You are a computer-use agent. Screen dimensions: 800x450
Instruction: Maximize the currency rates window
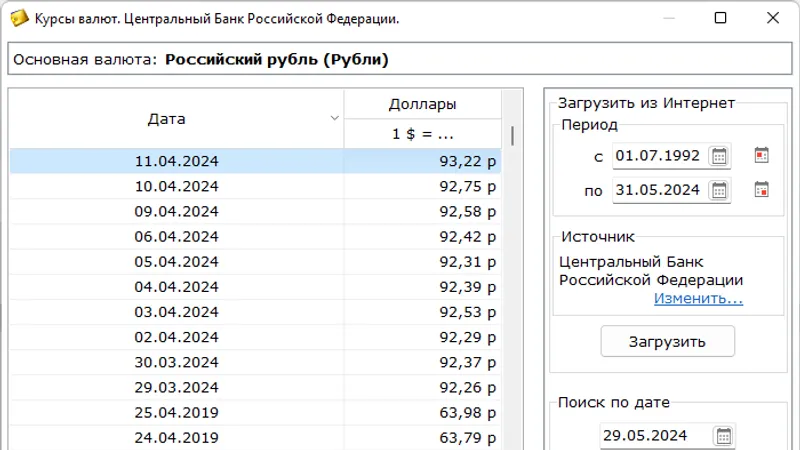point(721,19)
